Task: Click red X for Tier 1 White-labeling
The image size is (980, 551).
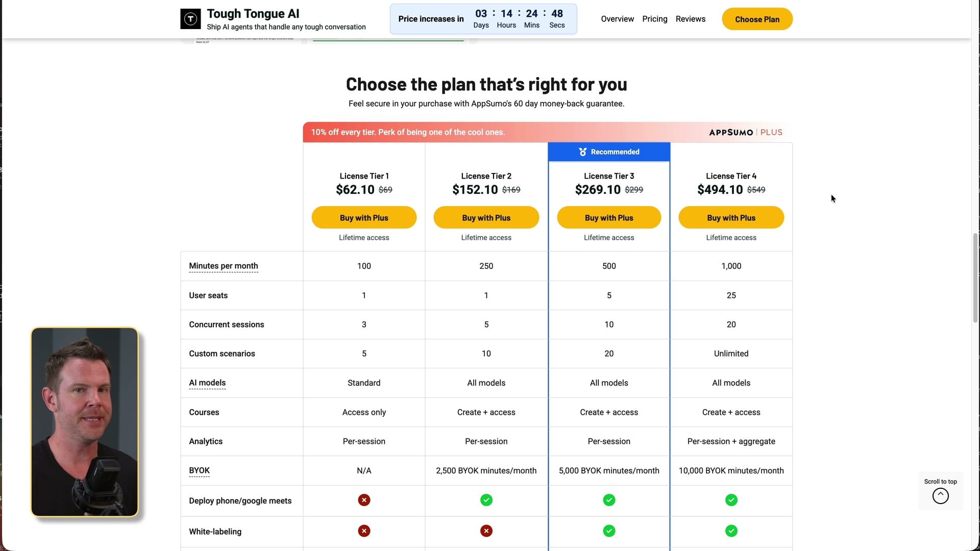Action: point(364,531)
